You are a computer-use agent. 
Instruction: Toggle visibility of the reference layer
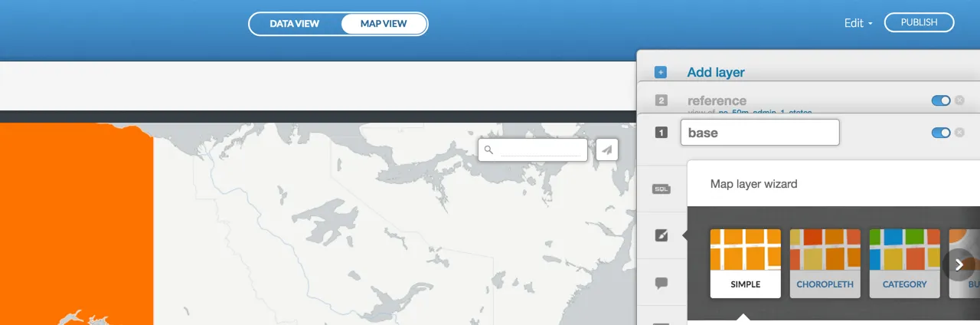click(941, 100)
